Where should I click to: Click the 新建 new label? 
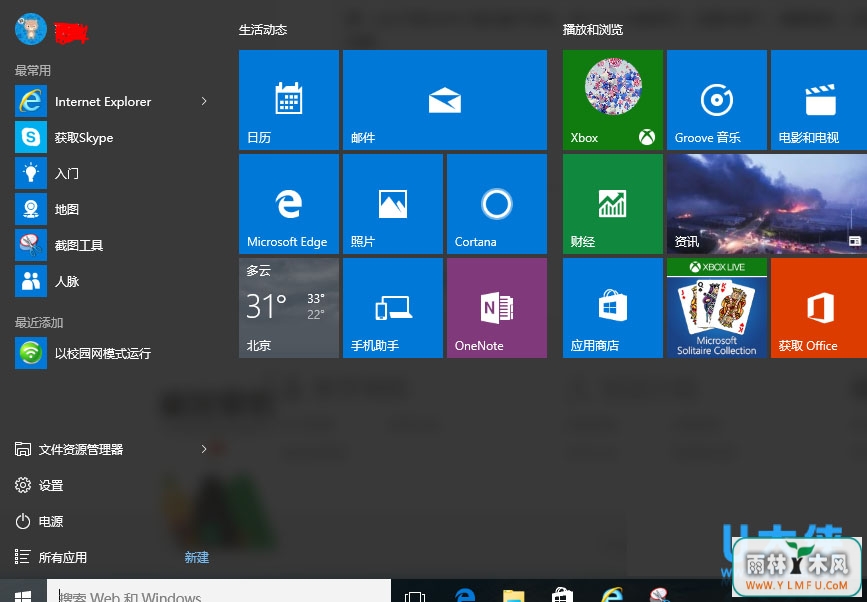(x=197, y=557)
